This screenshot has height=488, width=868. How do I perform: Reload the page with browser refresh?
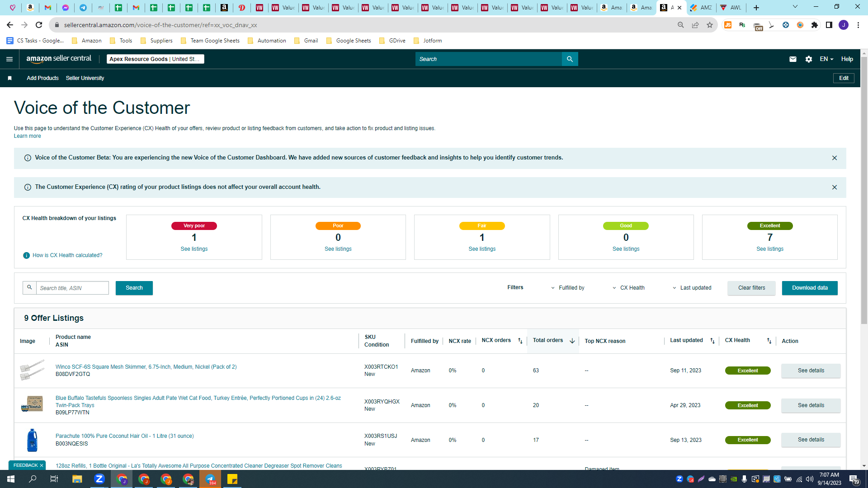39,25
